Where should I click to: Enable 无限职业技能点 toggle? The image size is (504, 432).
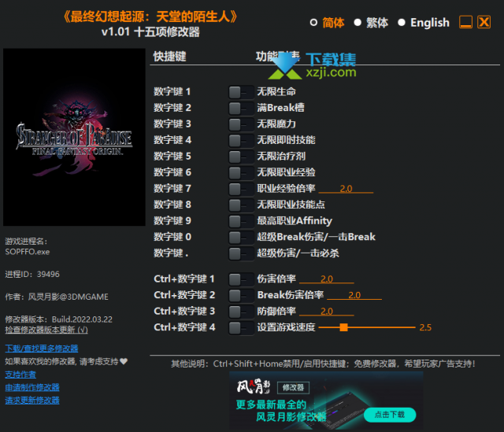(241, 205)
